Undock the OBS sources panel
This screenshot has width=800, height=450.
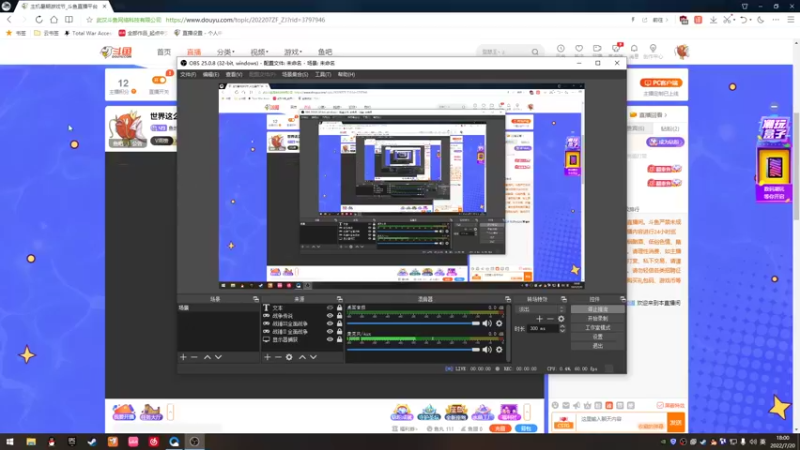pyautogui.click(x=339, y=299)
